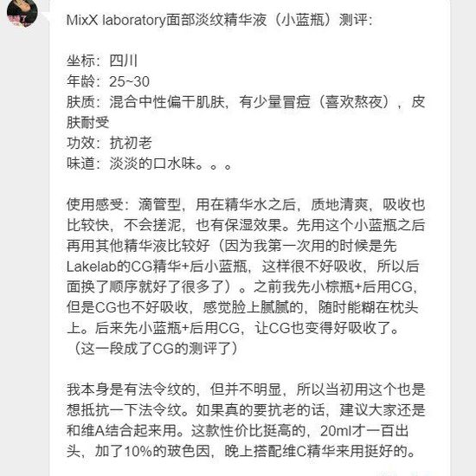This screenshot has height=476, width=476.
Task: Click the 肤质 skin type description line
Action: [x=245, y=102]
